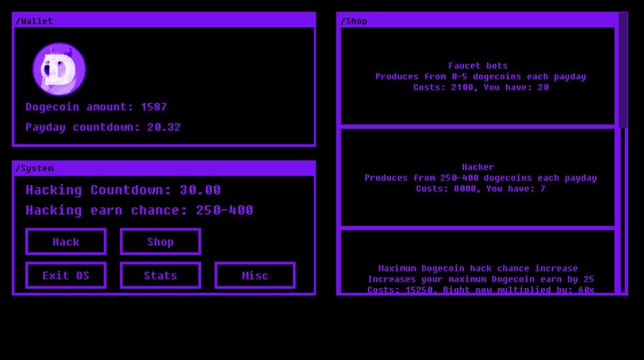This screenshot has width=644, height=360.
Task: Click the Dogecoin coin icon
Action: 59,69
